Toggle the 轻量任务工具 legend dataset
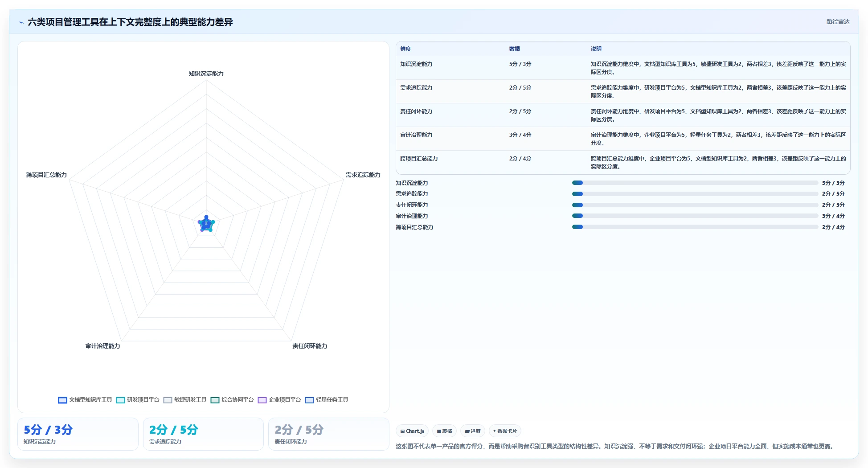Image resolution: width=868 pixels, height=468 pixels. [x=327, y=400]
